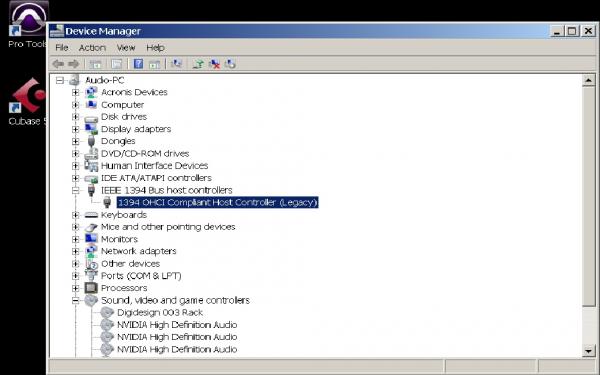This screenshot has width=600, height=375.
Task: Click the Monitors category icon
Action: [91, 239]
